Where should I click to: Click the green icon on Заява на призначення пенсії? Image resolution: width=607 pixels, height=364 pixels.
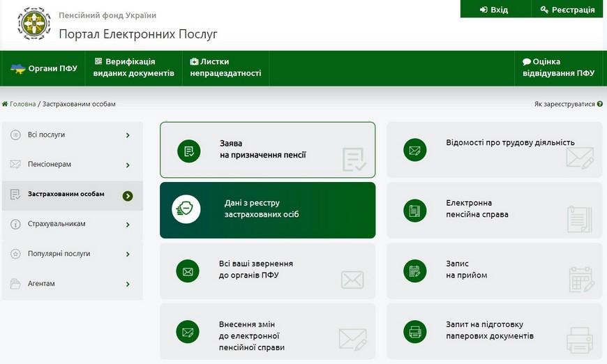188,151
